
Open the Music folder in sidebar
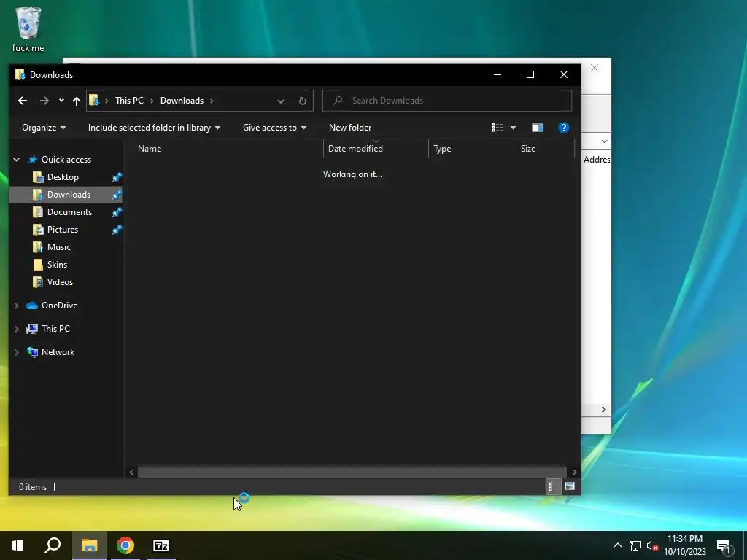(58, 247)
